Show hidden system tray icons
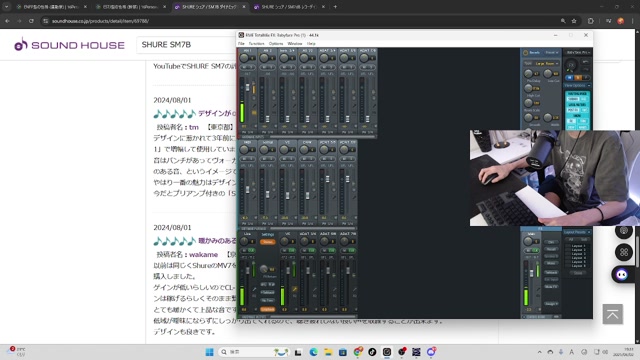Viewport: 640px width, 360px height. click(x=540, y=352)
